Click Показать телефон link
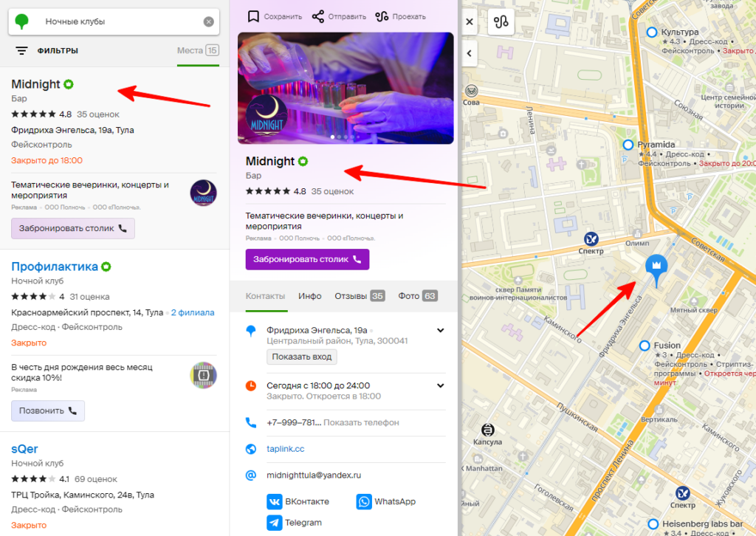The height and width of the screenshot is (536, 756). pyautogui.click(x=361, y=423)
